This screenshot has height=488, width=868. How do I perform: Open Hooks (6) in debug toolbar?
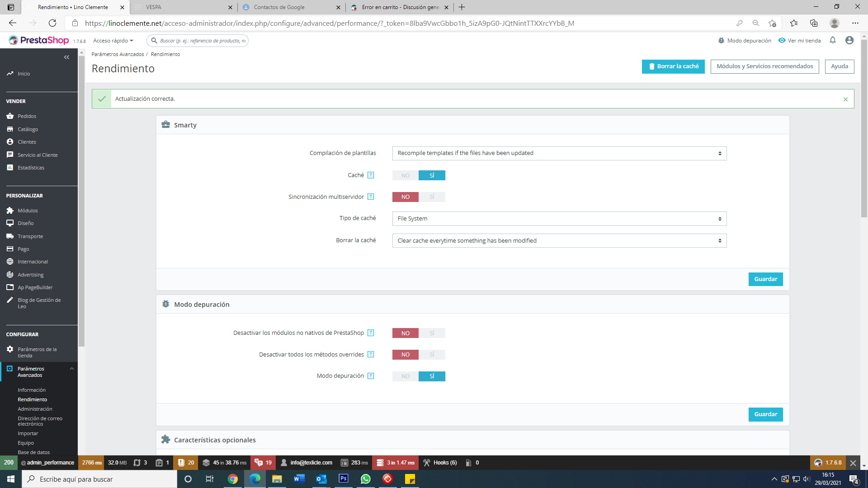[x=440, y=463]
